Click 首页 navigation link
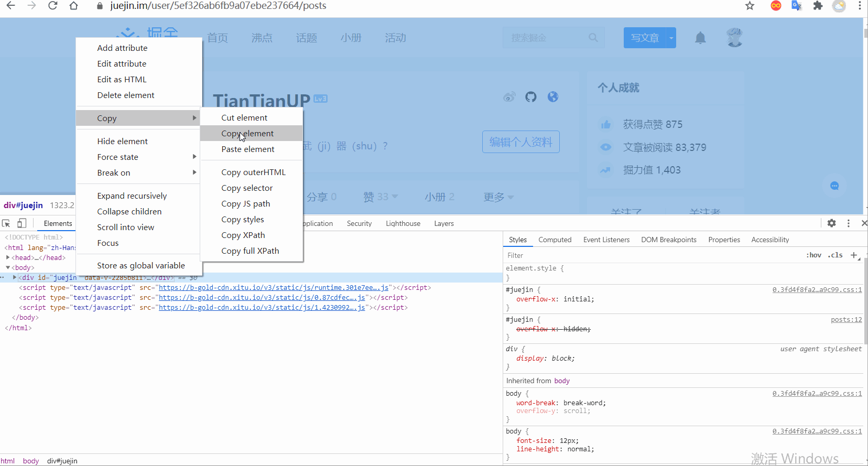Viewport: 868px width, 466px height. click(218, 38)
